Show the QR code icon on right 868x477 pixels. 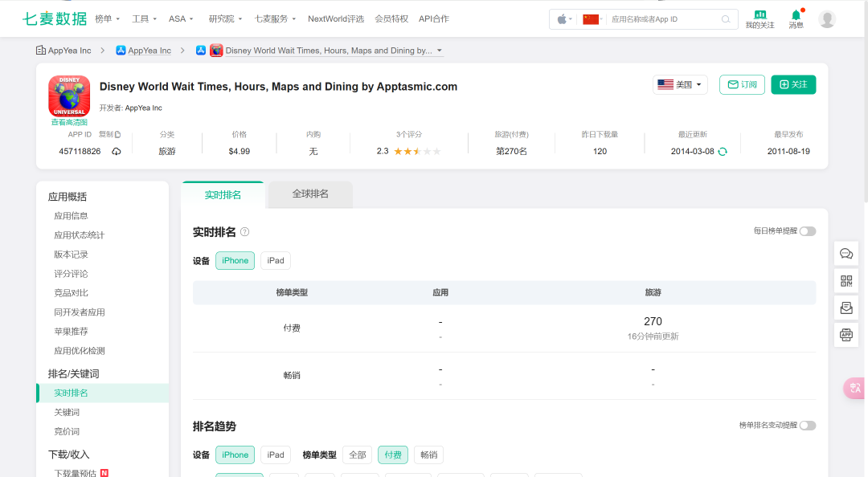[x=845, y=281]
